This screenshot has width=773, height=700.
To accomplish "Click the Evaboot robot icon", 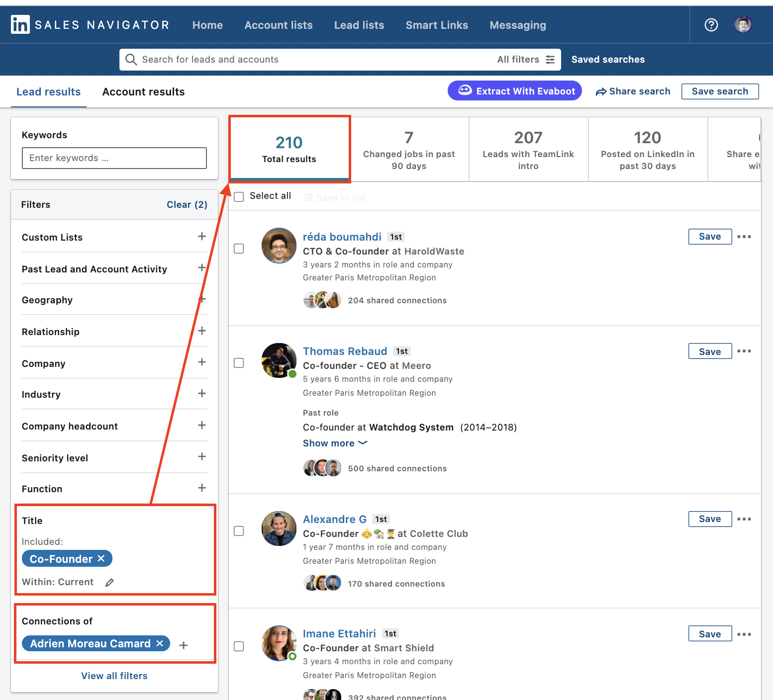I will click(465, 90).
